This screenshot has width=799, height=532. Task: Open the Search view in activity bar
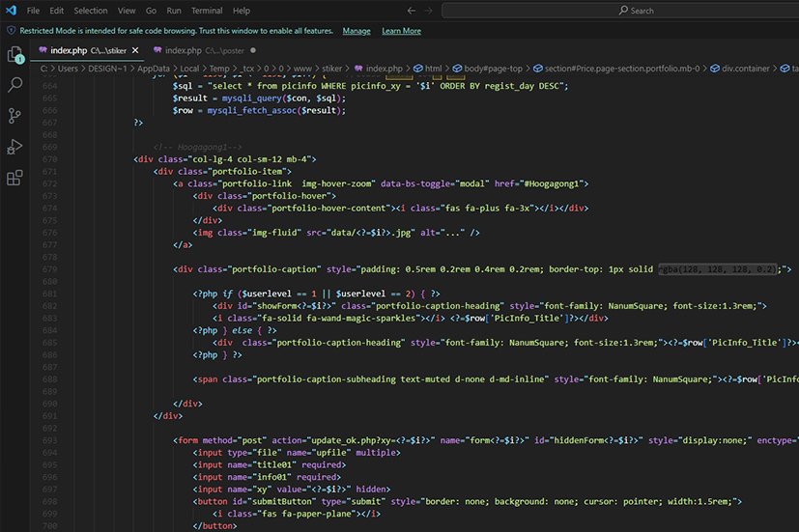coord(14,85)
